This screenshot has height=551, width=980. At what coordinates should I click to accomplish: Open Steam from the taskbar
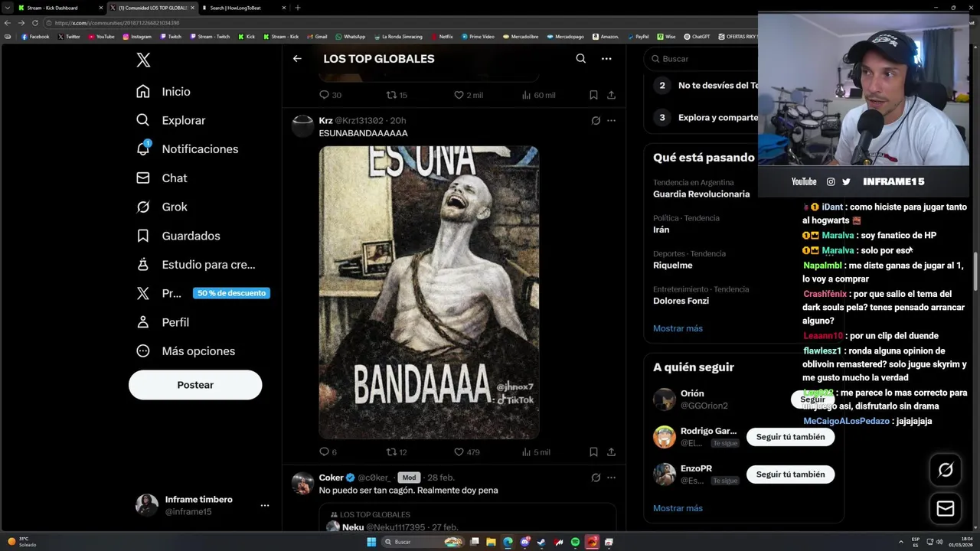pos(541,542)
